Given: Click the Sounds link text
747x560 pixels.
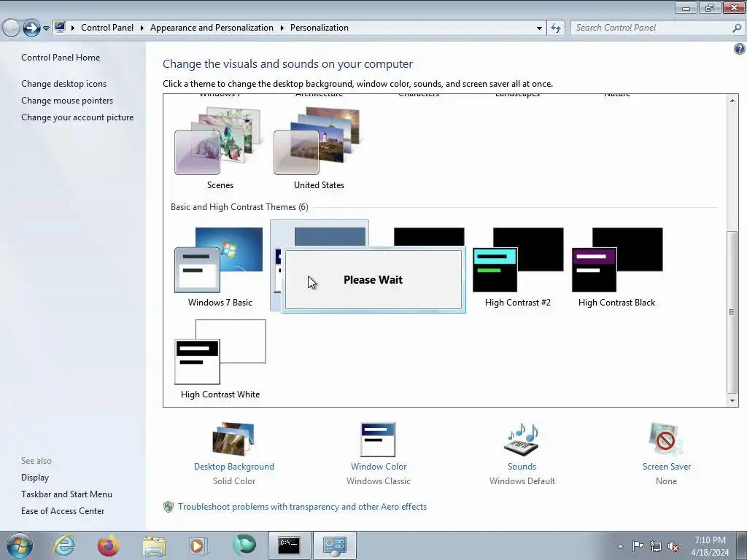Looking at the screenshot, I should (x=522, y=467).
